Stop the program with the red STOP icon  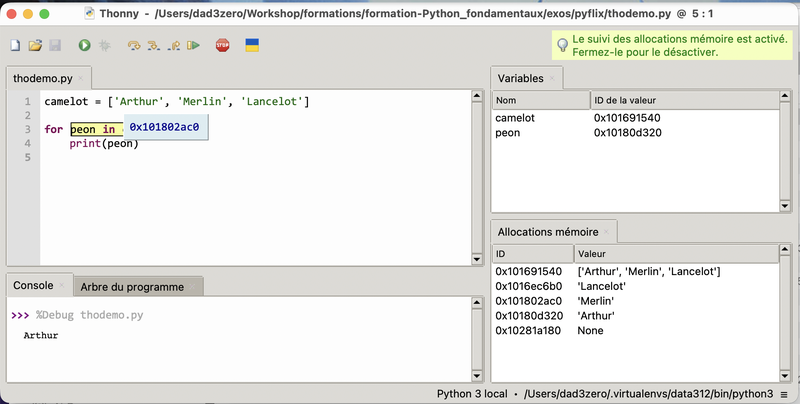click(x=222, y=45)
